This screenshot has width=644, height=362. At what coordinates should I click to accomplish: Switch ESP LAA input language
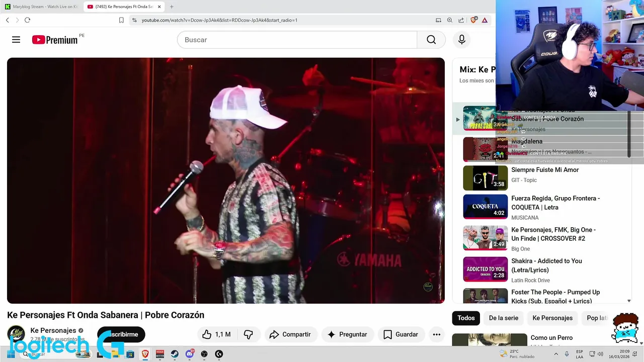580,354
